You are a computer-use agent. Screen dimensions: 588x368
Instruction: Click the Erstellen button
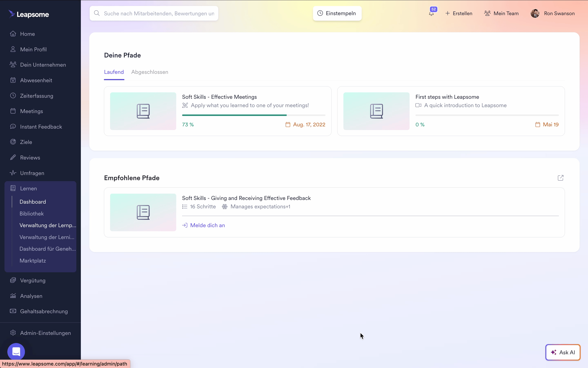pyautogui.click(x=459, y=13)
